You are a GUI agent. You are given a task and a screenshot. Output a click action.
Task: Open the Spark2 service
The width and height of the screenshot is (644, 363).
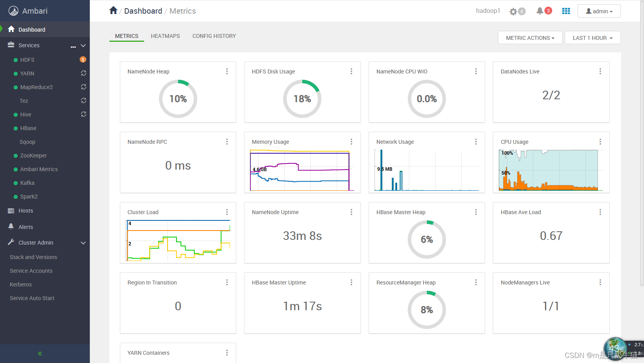point(29,197)
